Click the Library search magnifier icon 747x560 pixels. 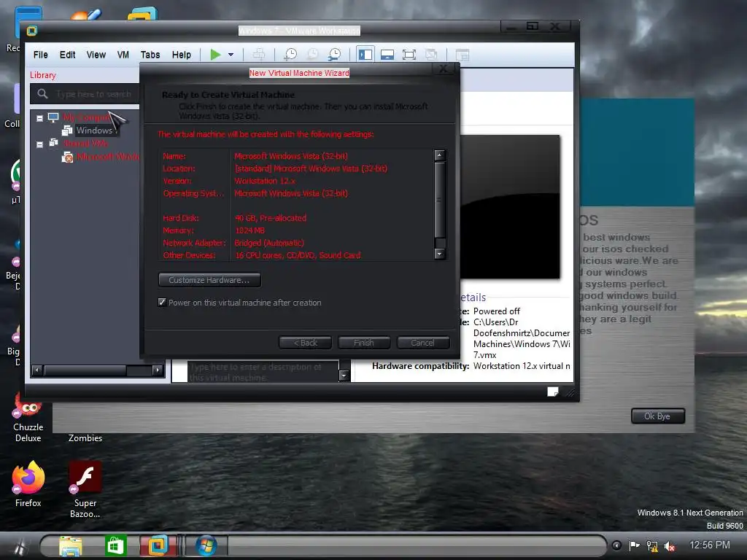click(x=42, y=94)
